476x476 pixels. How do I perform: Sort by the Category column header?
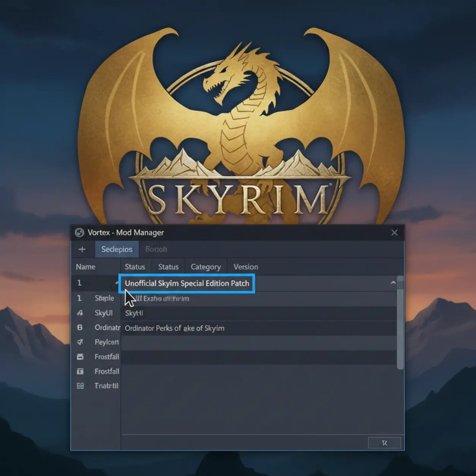(x=205, y=267)
